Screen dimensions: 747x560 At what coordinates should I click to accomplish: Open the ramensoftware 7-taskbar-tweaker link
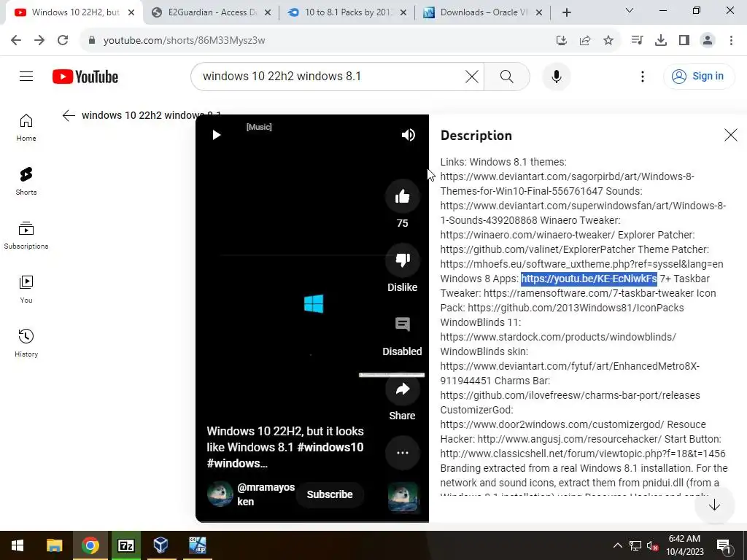(x=589, y=293)
